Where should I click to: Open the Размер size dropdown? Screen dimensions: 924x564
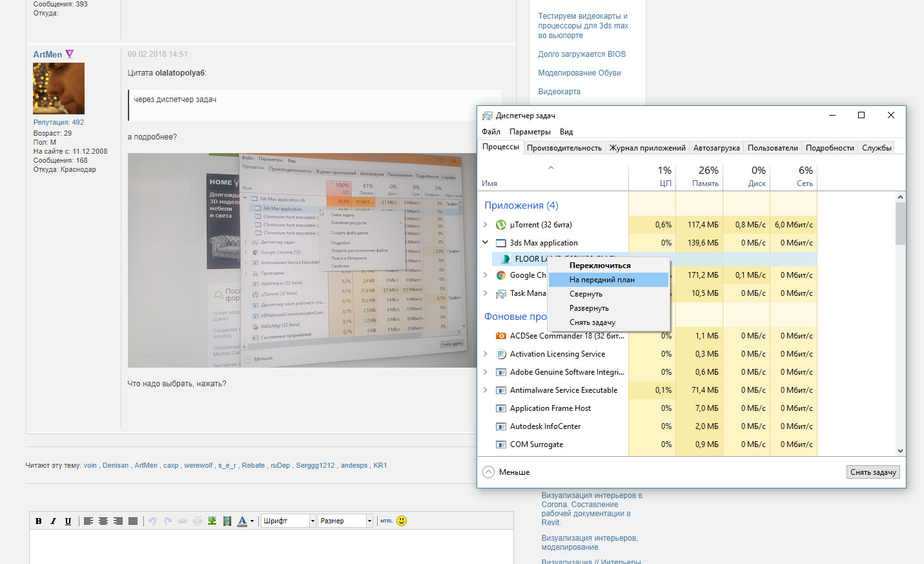[x=345, y=521]
